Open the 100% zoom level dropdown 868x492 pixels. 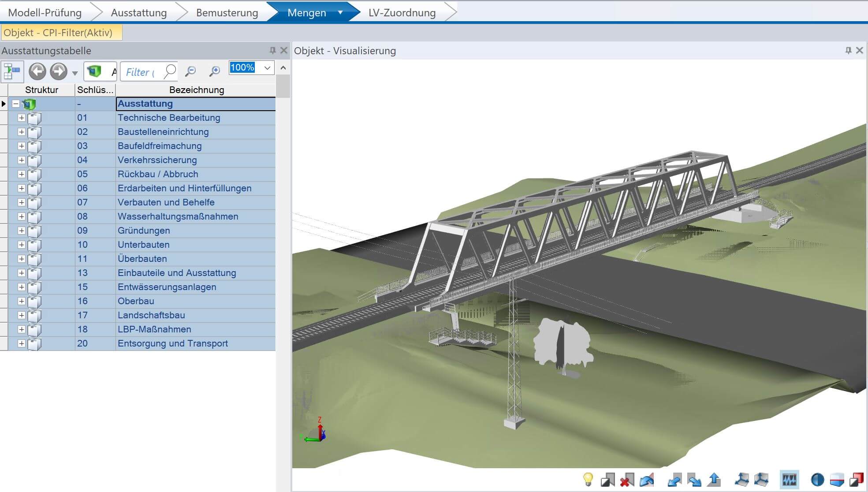[x=267, y=68]
